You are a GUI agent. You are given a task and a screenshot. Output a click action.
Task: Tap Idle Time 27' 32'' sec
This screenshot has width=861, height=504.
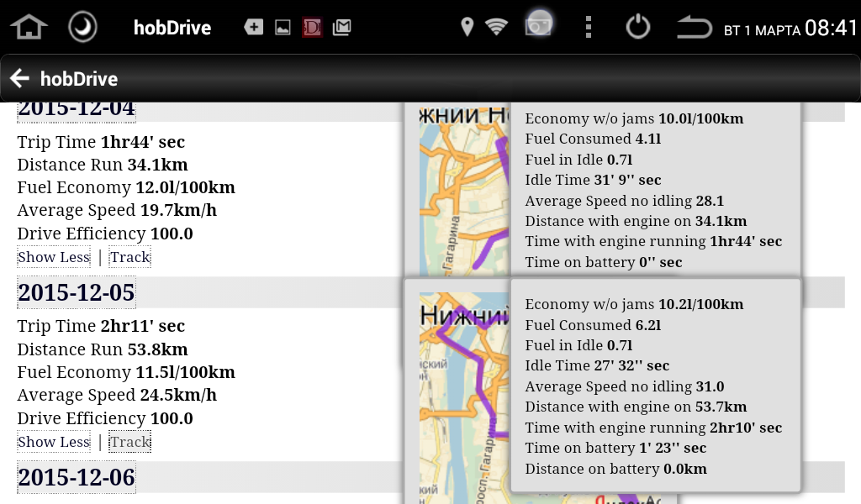(x=598, y=365)
